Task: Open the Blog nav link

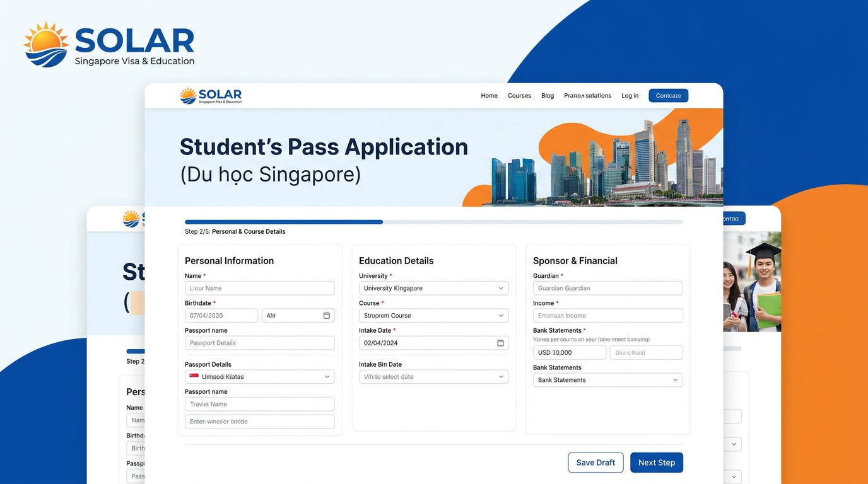Action: (548, 96)
